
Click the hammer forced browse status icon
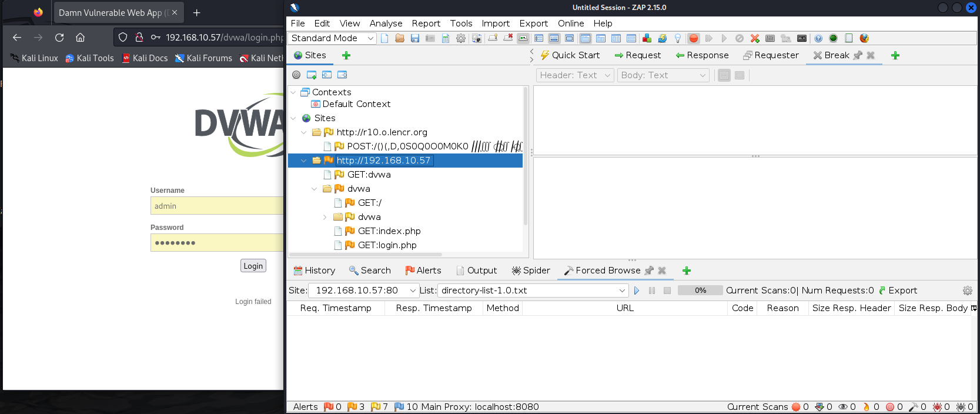pyautogui.click(x=914, y=407)
